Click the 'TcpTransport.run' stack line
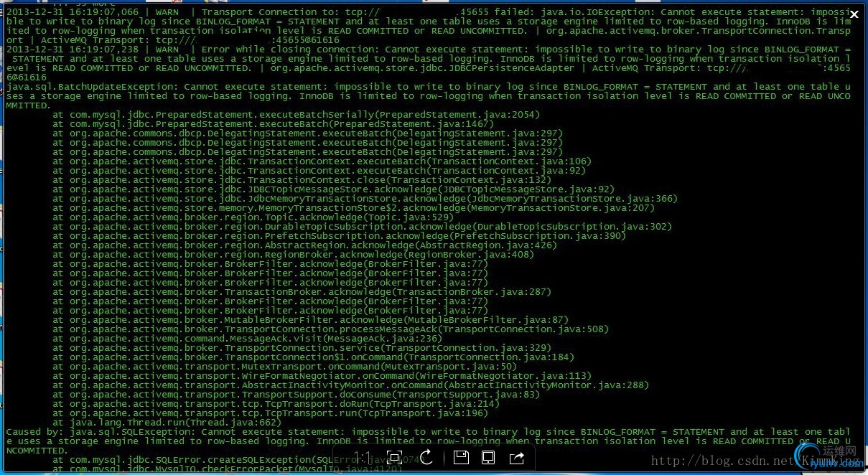Viewport: 868px width, 475px height. pos(270,413)
